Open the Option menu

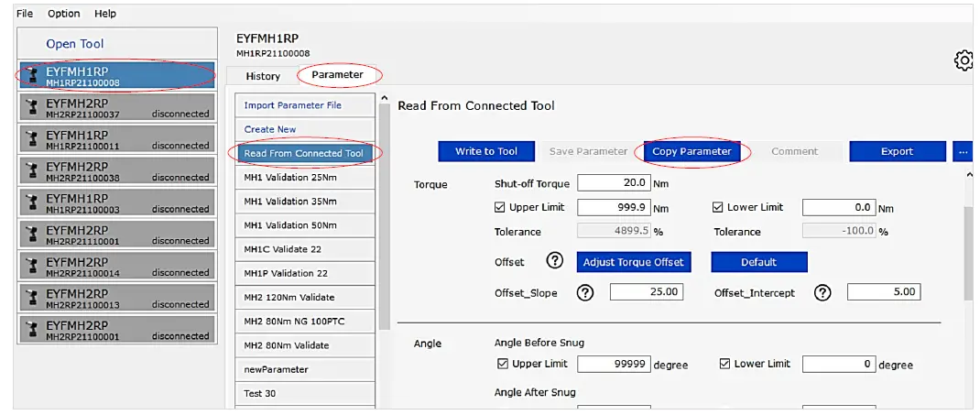pyautogui.click(x=64, y=14)
